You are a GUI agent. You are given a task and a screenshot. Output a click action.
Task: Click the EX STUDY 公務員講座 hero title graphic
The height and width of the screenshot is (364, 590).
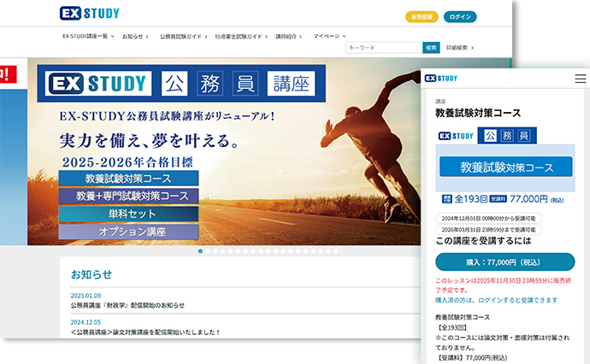click(x=181, y=83)
